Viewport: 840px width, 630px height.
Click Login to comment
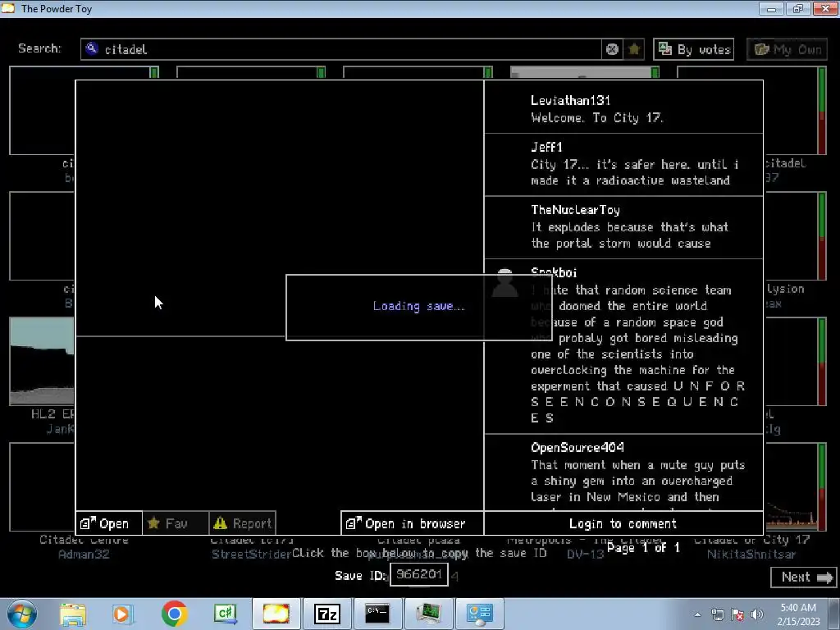click(623, 523)
